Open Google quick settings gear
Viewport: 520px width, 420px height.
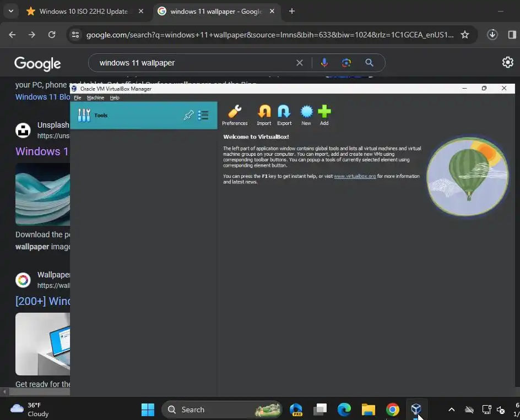pos(508,62)
